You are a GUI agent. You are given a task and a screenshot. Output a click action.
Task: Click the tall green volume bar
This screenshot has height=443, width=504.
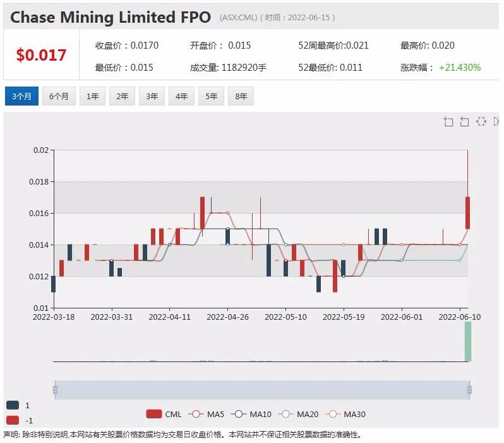pos(468,342)
